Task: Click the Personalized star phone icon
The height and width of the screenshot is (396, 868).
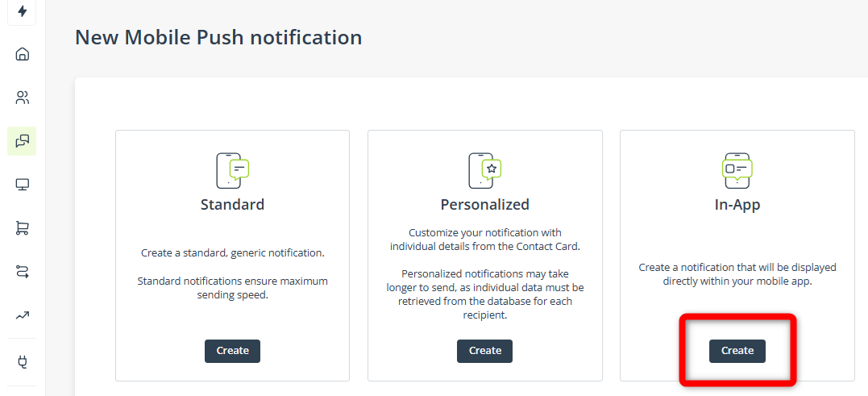Action: coord(485,171)
